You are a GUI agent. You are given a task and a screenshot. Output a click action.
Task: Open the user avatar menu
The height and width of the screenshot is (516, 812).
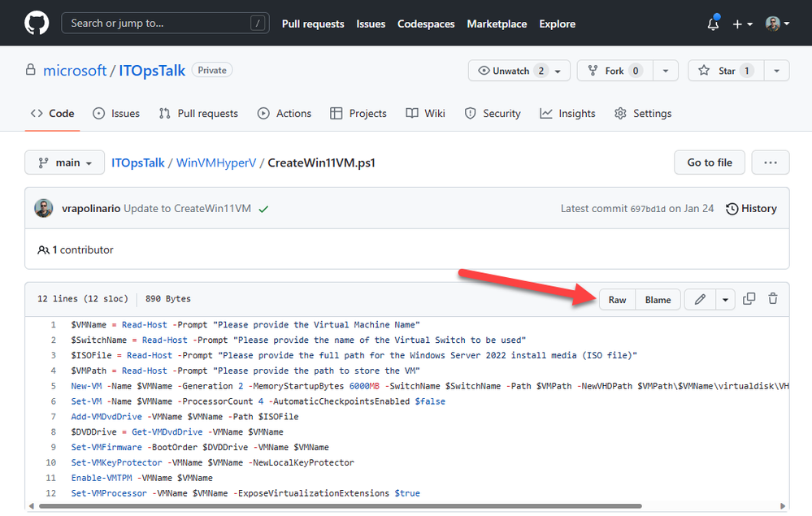point(777,24)
